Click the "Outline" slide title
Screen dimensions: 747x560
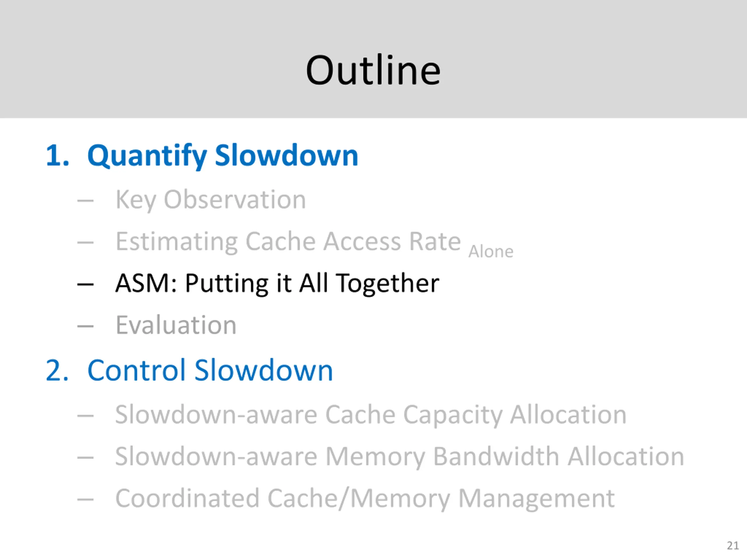(373, 70)
